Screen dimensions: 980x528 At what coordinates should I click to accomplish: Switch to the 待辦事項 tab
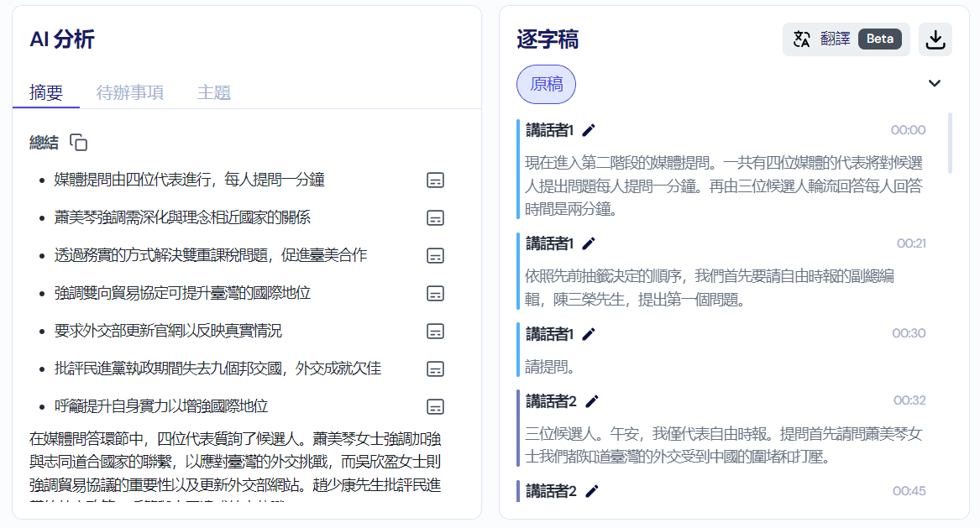[x=130, y=92]
